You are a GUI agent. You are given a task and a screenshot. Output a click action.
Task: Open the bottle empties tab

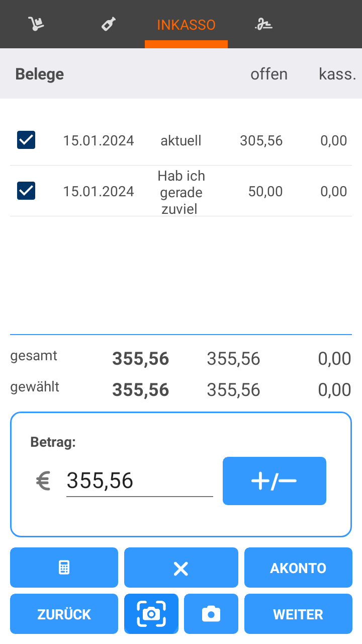coord(109,24)
